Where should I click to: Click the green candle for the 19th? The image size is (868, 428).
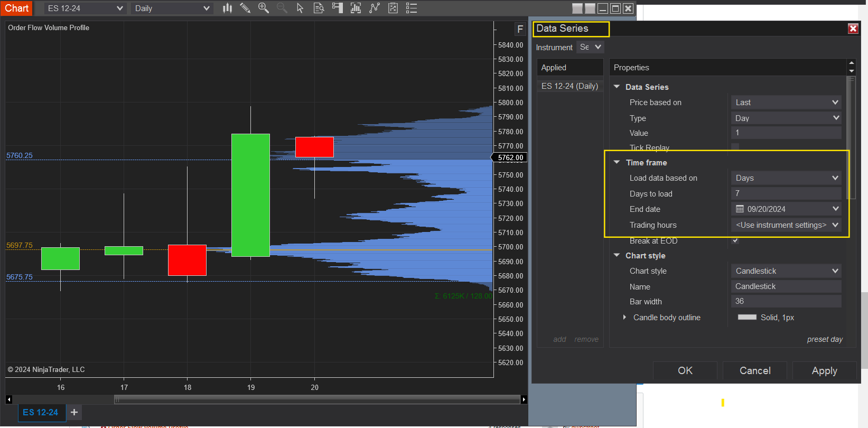tap(250, 195)
